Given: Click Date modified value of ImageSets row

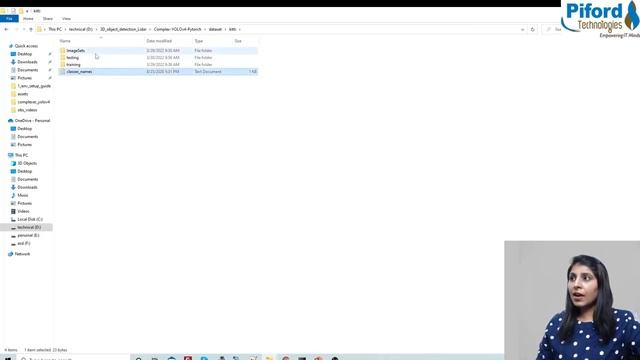Looking at the screenshot, I should click(x=163, y=51).
